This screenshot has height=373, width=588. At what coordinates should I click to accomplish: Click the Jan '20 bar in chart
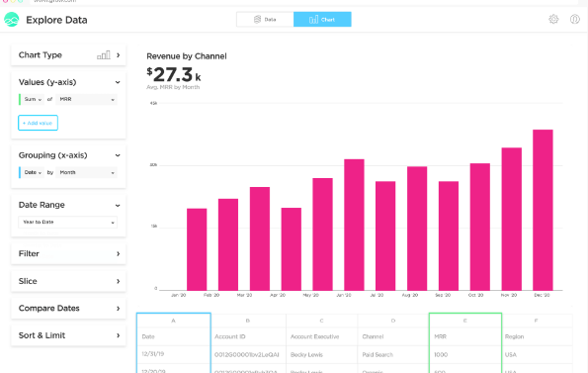tap(197, 249)
